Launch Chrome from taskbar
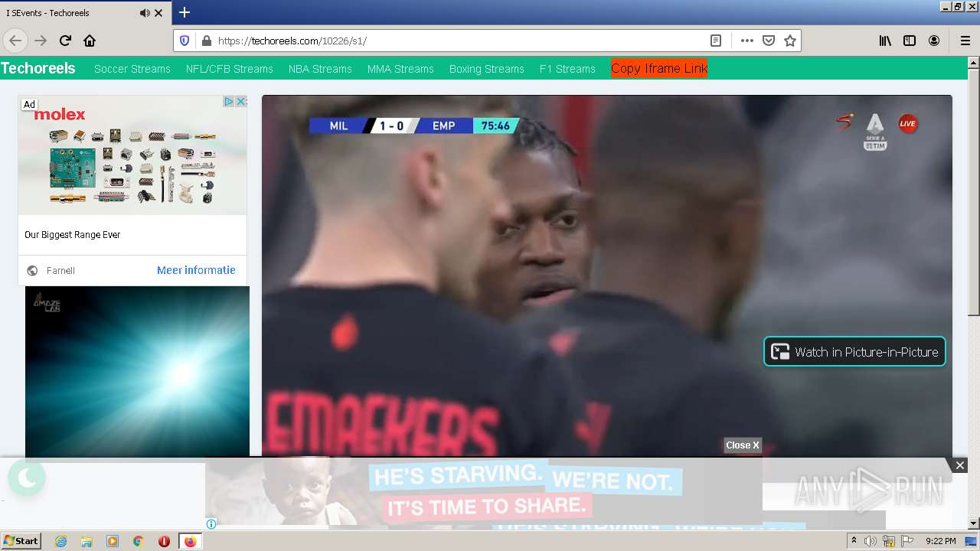This screenshot has width=980, height=551. pos(139,541)
